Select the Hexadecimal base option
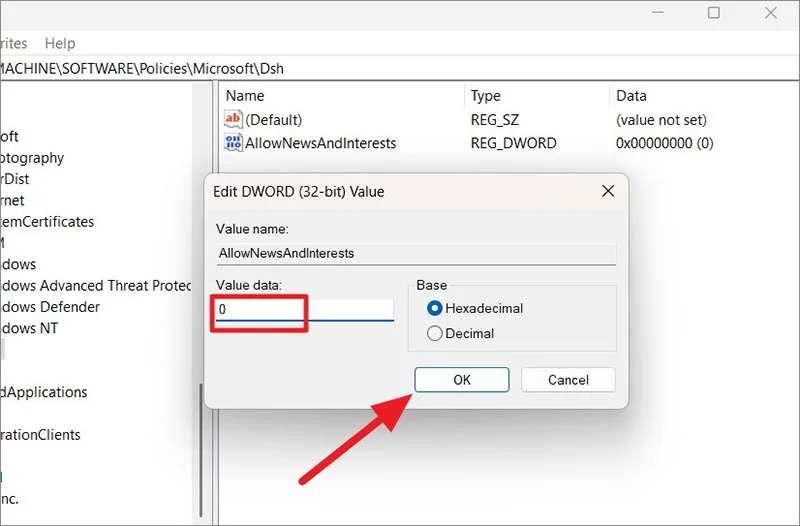 coord(475,308)
